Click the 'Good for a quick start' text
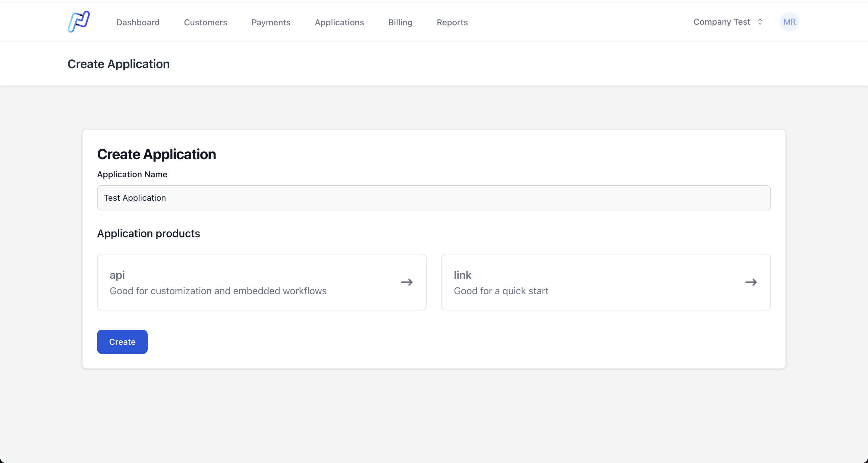868x463 pixels. [501, 291]
